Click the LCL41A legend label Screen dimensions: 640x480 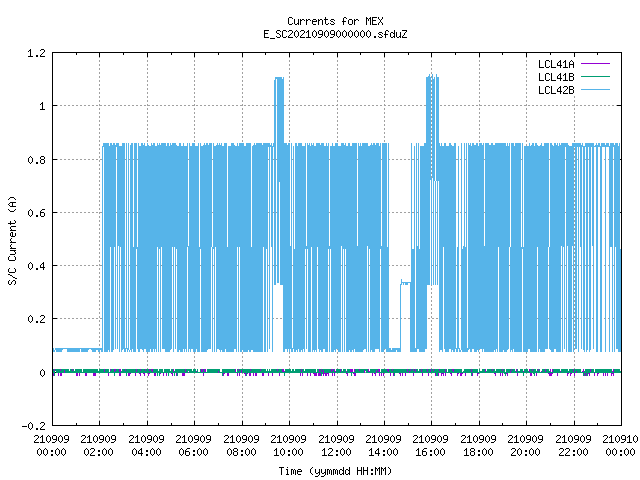tap(556, 64)
